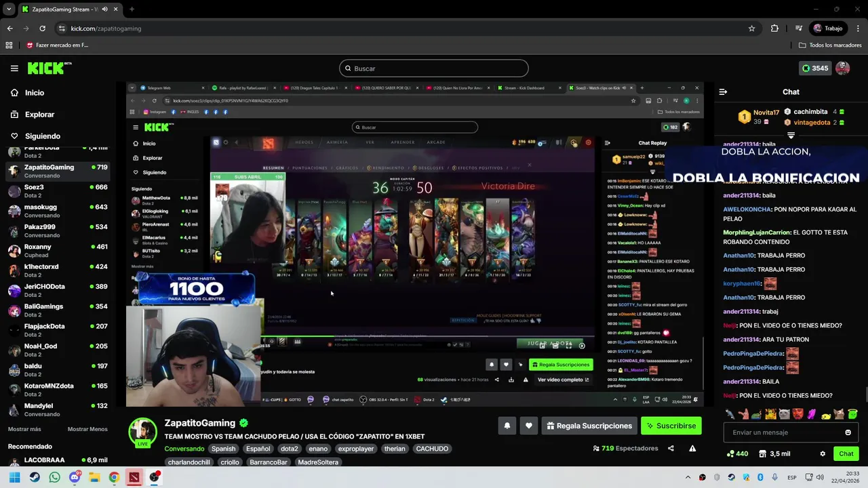Report stream via warning triangle icon
The width and height of the screenshot is (868, 488).
tap(692, 448)
